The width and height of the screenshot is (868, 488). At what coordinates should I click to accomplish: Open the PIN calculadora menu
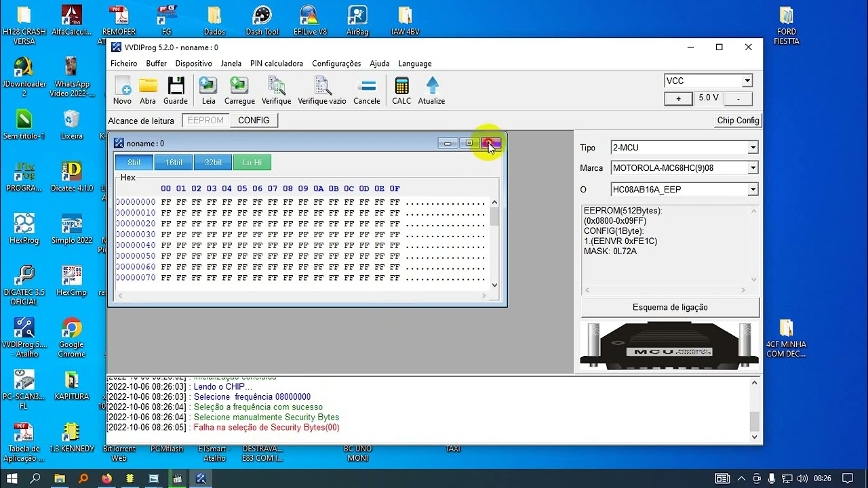click(277, 64)
